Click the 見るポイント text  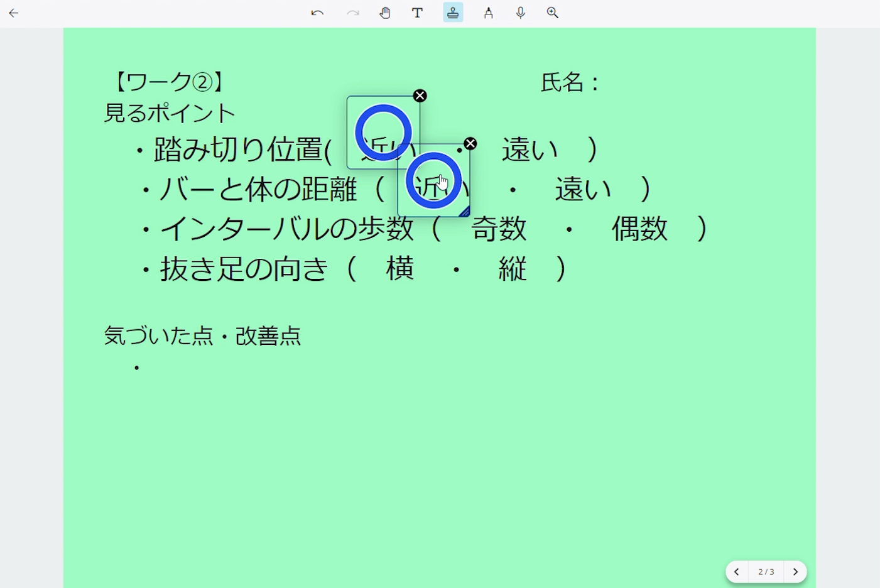[170, 114]
